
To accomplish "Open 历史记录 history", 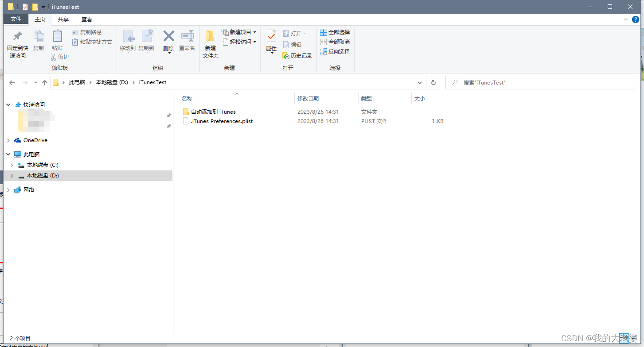I will (x=297, y=56).
